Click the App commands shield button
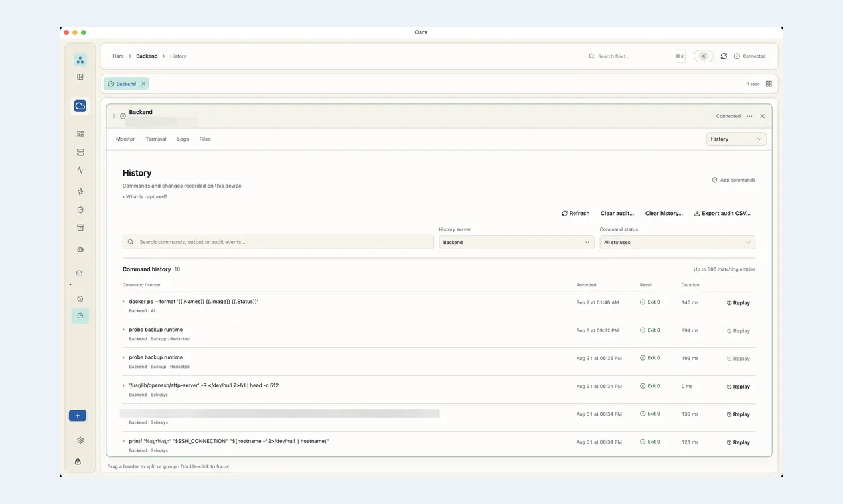Screen dimensions: 843x504 pyautogui.click(x=733, y=180)
